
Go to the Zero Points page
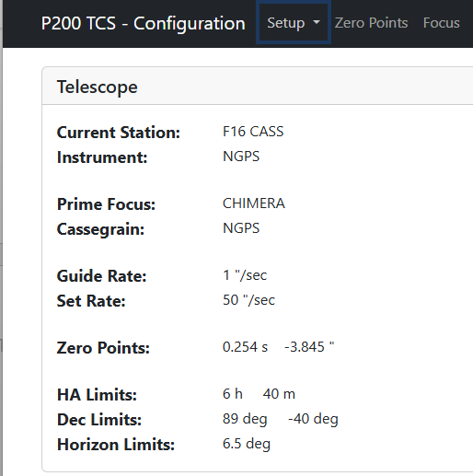(371, 23)
